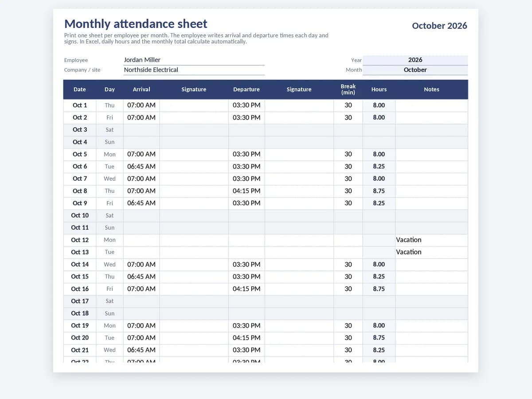
Task: Select the Oct 19 arrival time cell
Action: click(141, 326)
